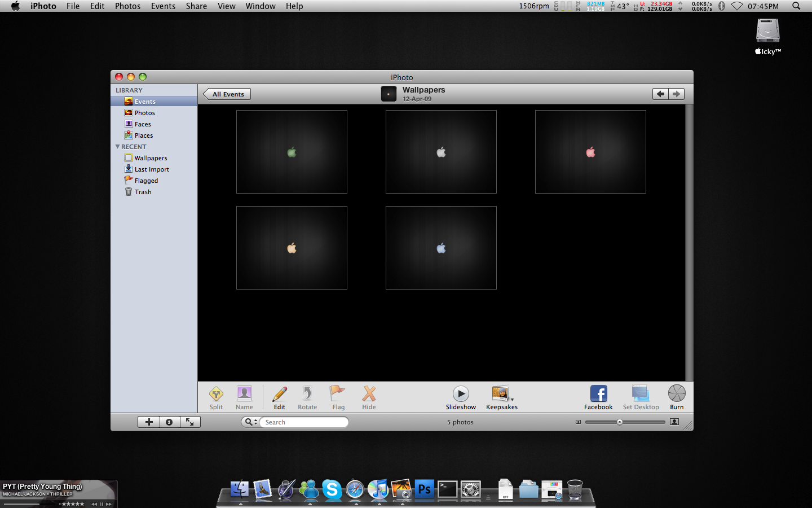Select Wallpapers under Recent
Screen dimensions: 812x508
point(154,158)
